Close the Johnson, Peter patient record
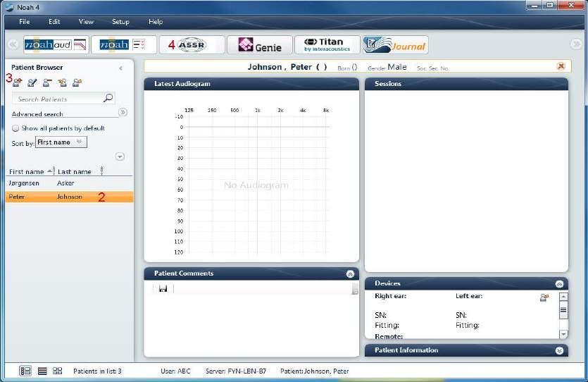This screenshot has width=588, height=382. point(561,66)
